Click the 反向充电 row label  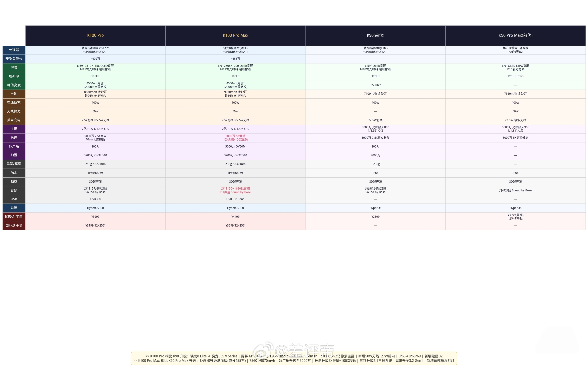14,120
